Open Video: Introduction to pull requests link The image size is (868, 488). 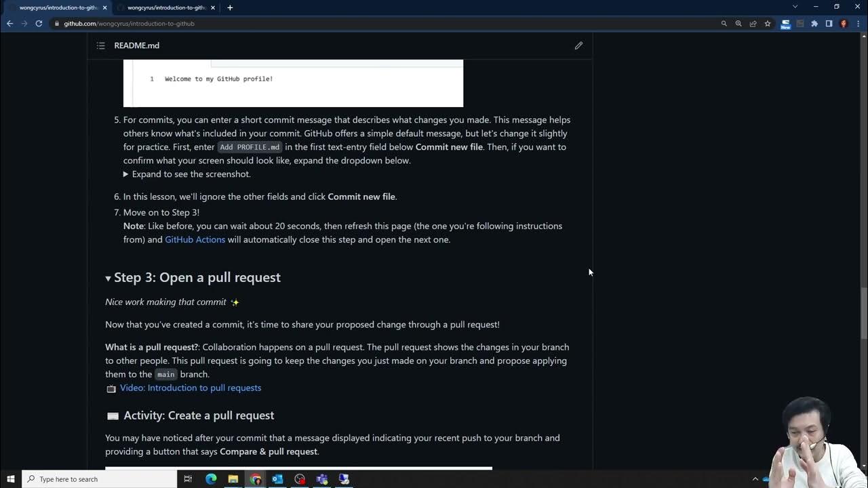(x=191, y=388)
